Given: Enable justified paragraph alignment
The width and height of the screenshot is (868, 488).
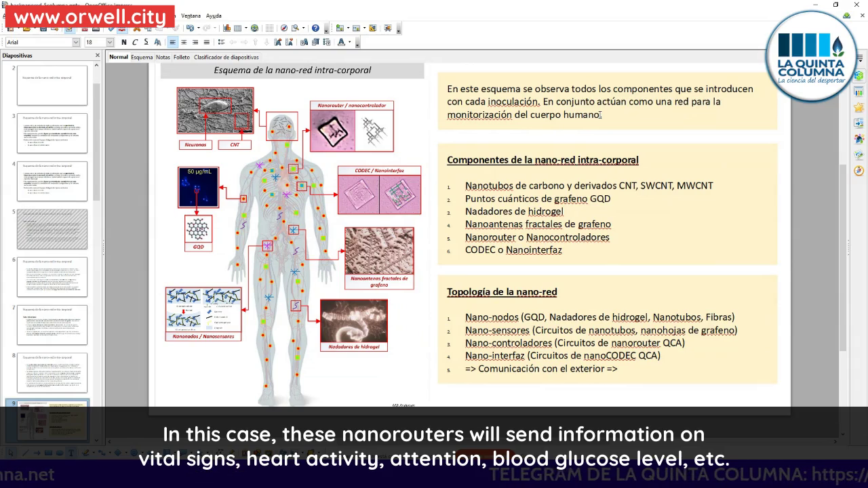Looking at the screenshot, I should pyautogui.click(x=205, y=42).
